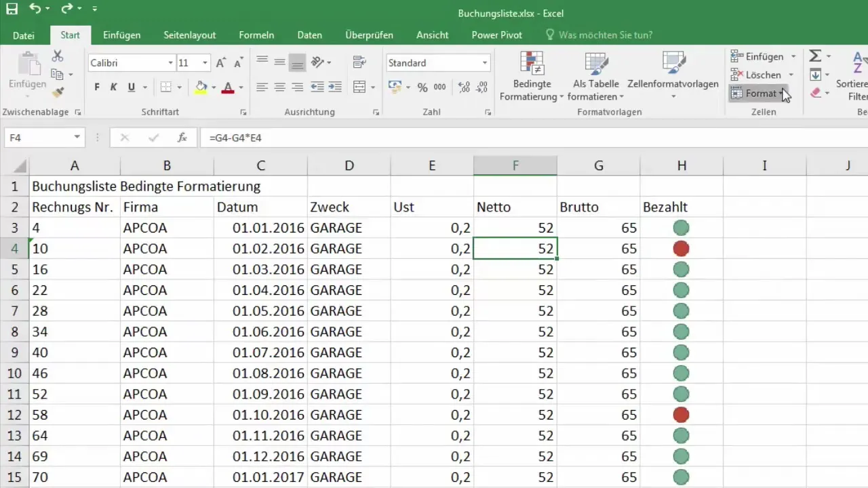
Task: Align cell text right
Action: [297, 87]
